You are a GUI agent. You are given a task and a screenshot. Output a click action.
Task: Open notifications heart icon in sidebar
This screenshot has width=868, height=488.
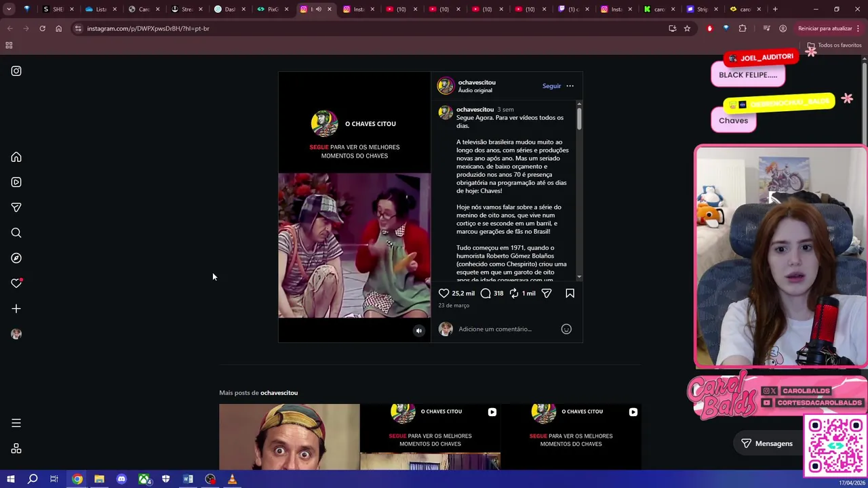click(x=16, y=283)
